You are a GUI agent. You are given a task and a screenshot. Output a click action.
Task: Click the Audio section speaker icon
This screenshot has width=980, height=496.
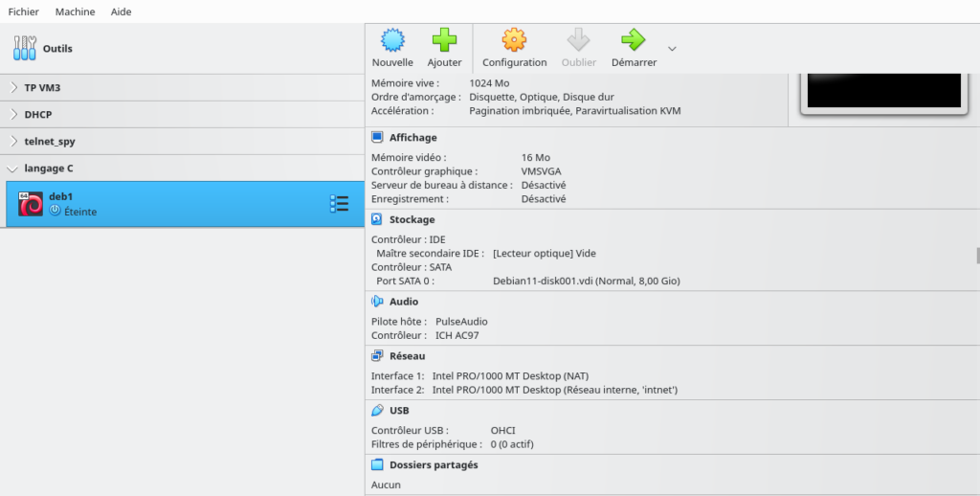(377, 302)
